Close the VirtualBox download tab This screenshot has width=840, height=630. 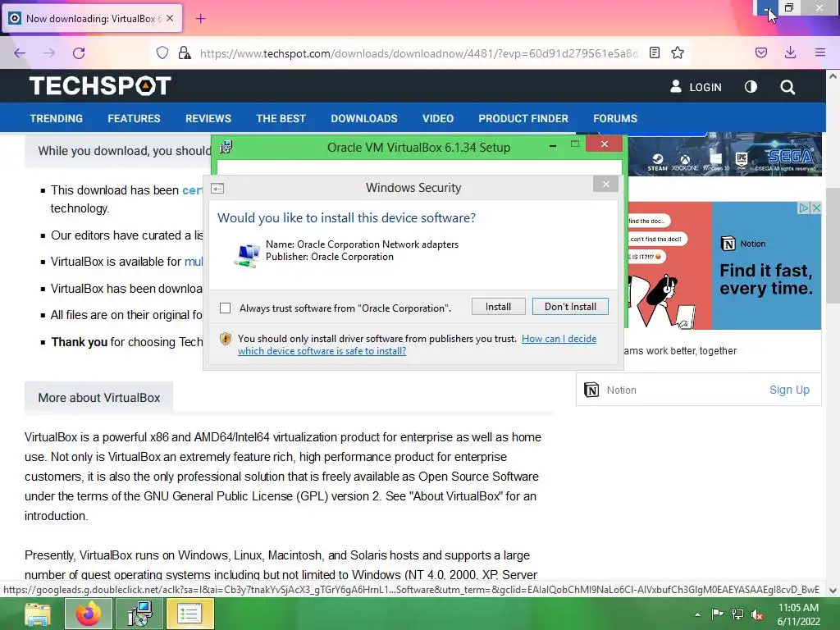170,18
